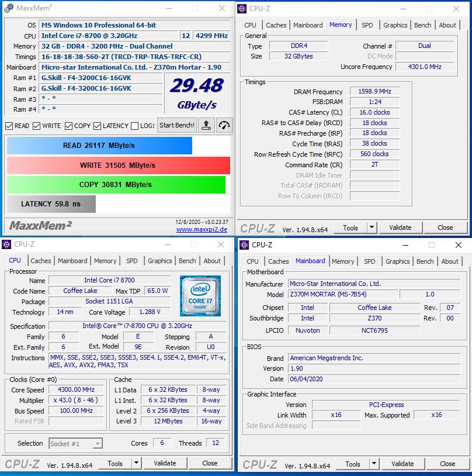Click the BIOS Date 06/04/2020 field
The width and height of the screenshot is (472, 476).
(374, 379)
